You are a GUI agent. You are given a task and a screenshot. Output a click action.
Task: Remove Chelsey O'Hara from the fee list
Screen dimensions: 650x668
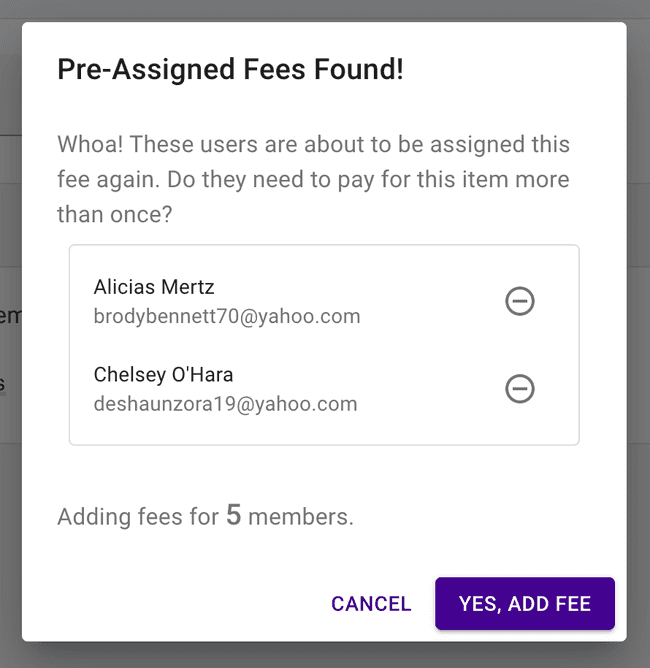click(519, 388)
